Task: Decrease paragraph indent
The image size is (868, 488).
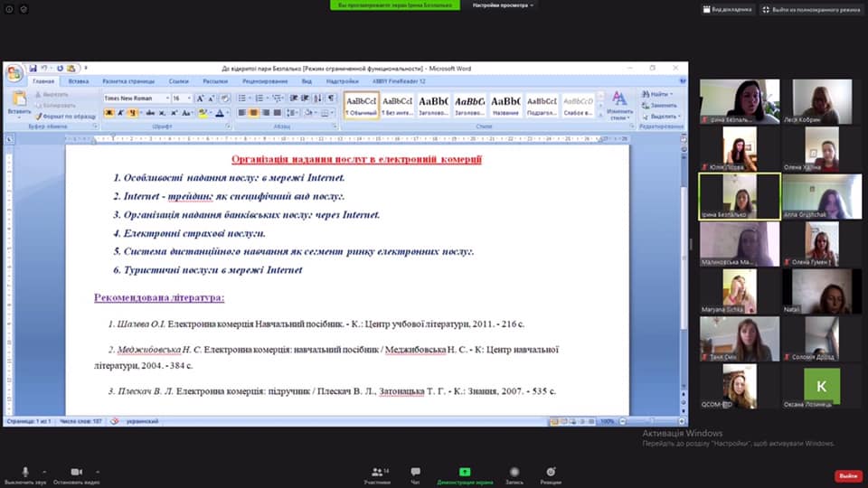Action: (x=294, y=98)
